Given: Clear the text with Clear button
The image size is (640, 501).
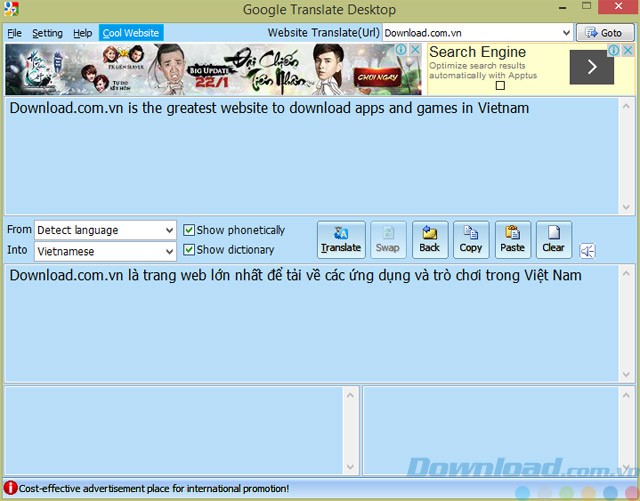Looking at the screenshot, I should coord(554,240).
